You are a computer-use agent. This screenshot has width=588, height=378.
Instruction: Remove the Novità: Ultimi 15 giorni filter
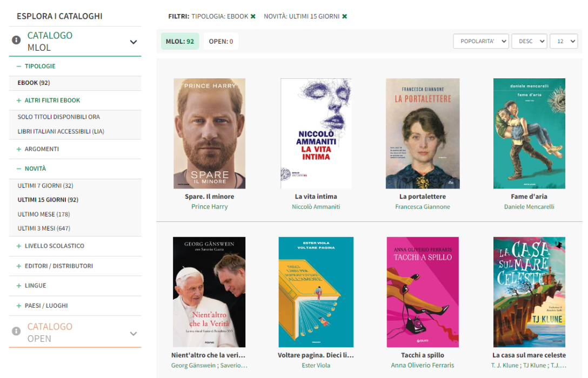point(345,16)
